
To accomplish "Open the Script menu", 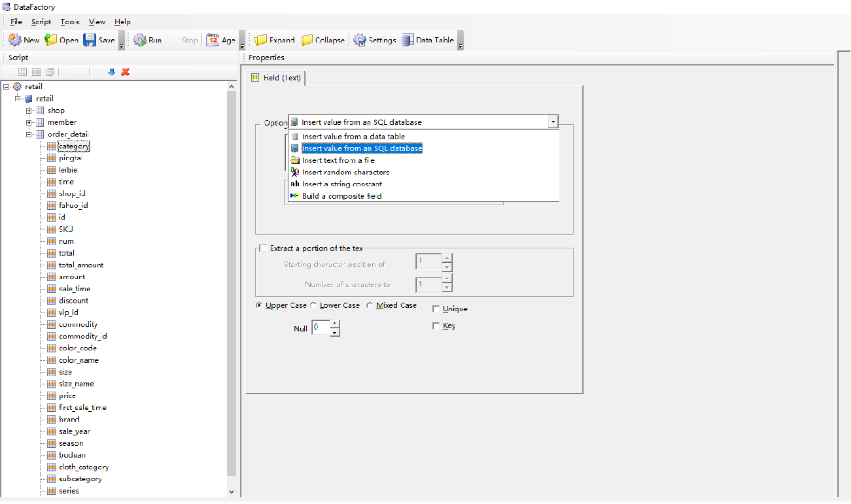I will coord(41,22).
